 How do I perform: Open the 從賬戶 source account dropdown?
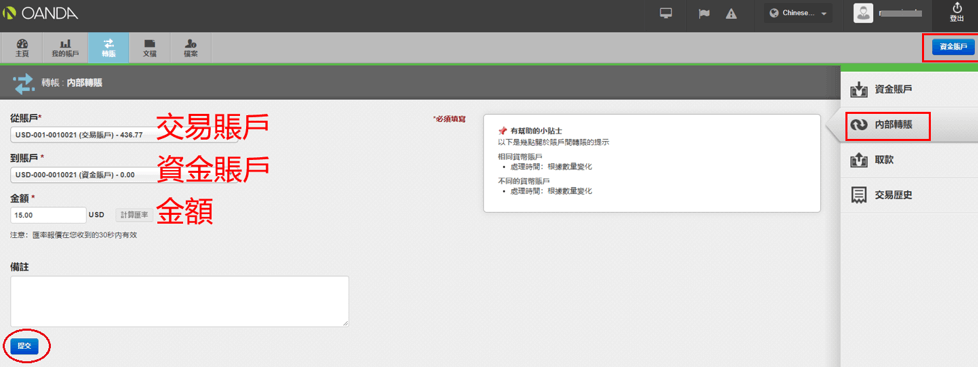pyautogui.click(x=84, y=135)
